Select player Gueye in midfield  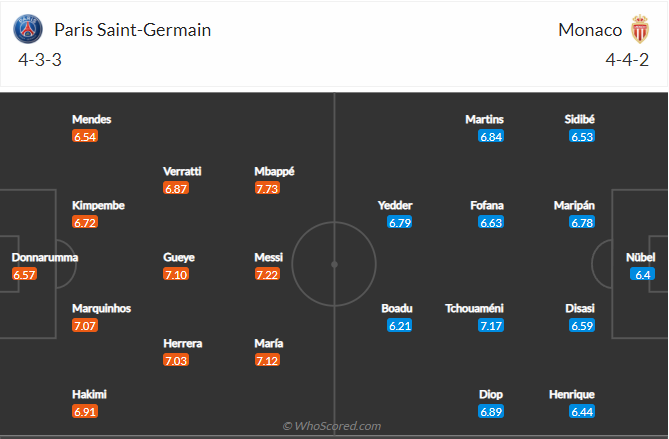[180, 257]
